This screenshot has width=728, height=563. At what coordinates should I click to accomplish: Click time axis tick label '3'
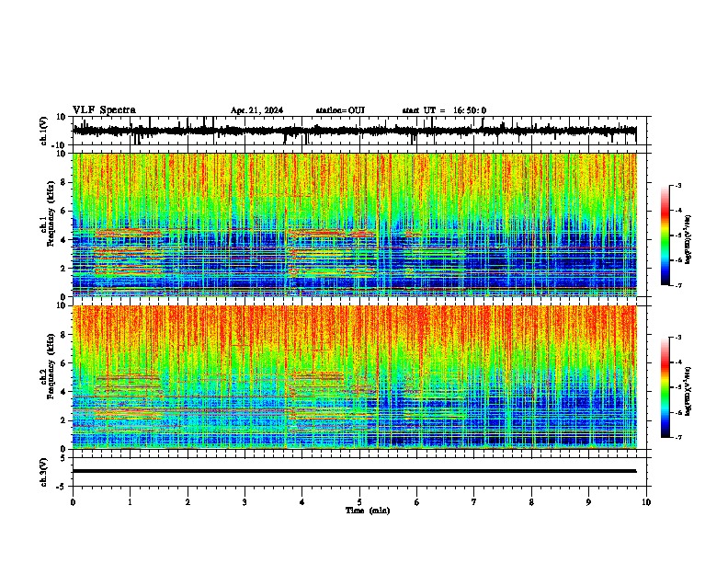245,502
